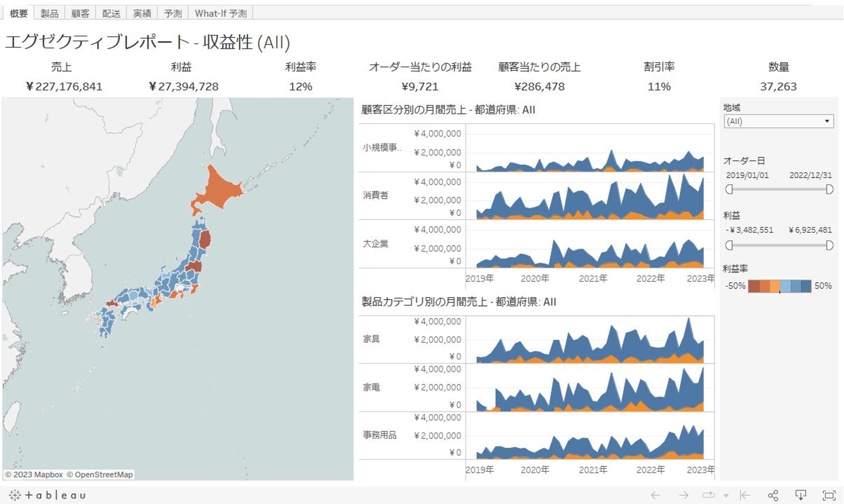Click the replay animation icon
The height and width of the screenshot is (504, 844).
tap(709, 495)
